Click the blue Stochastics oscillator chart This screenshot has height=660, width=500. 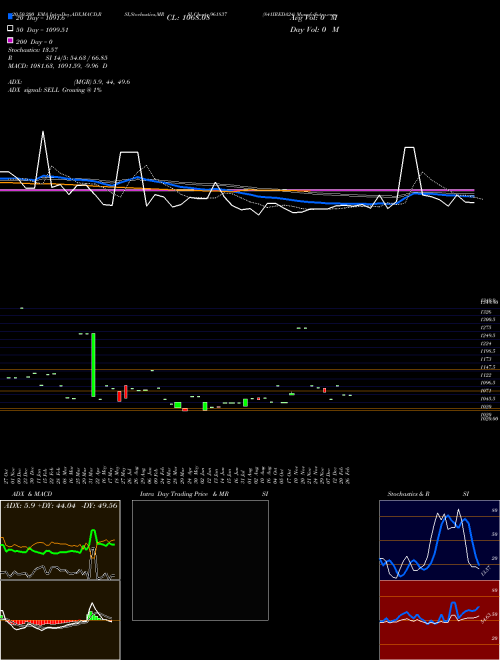click(x=439, y=540)
